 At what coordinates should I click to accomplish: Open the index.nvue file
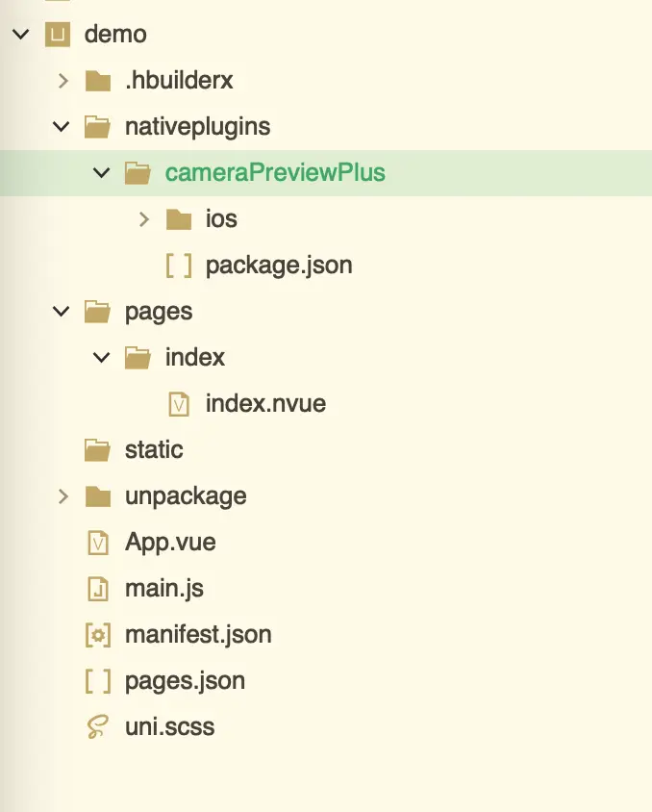265,404
